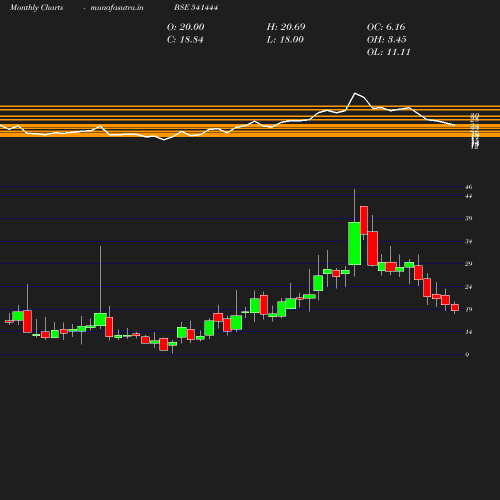Click the peak of the white indicator line
This screenshot has width=500, height=500.
355,93
